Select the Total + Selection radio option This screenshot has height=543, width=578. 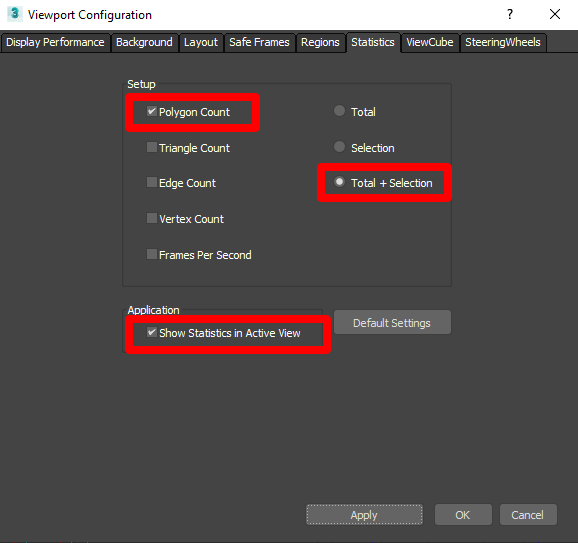(339, 182)
